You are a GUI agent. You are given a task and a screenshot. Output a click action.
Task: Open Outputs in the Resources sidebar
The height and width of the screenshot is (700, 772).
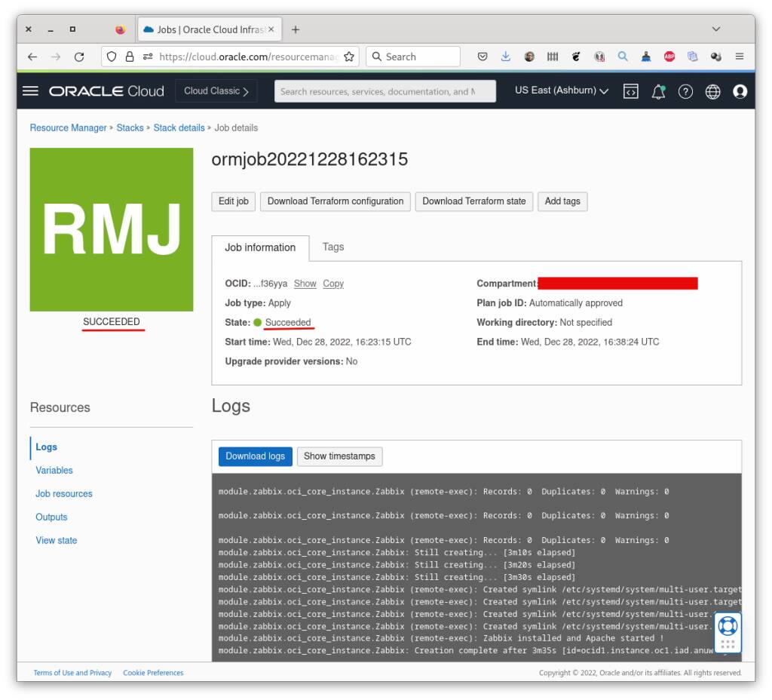tap(51, 517)
